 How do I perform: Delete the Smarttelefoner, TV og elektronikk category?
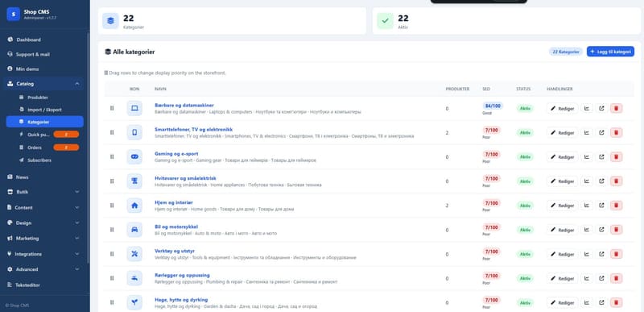point(616,133)
